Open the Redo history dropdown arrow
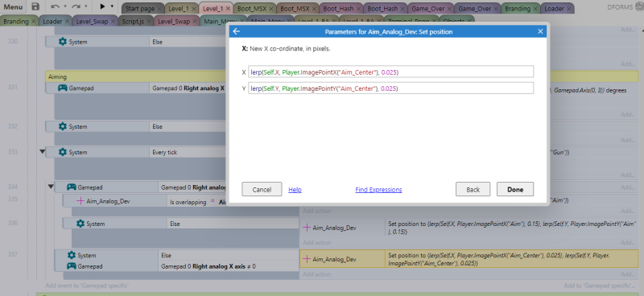This screenshot has height=296, width=644. click(x=86, y=6)
